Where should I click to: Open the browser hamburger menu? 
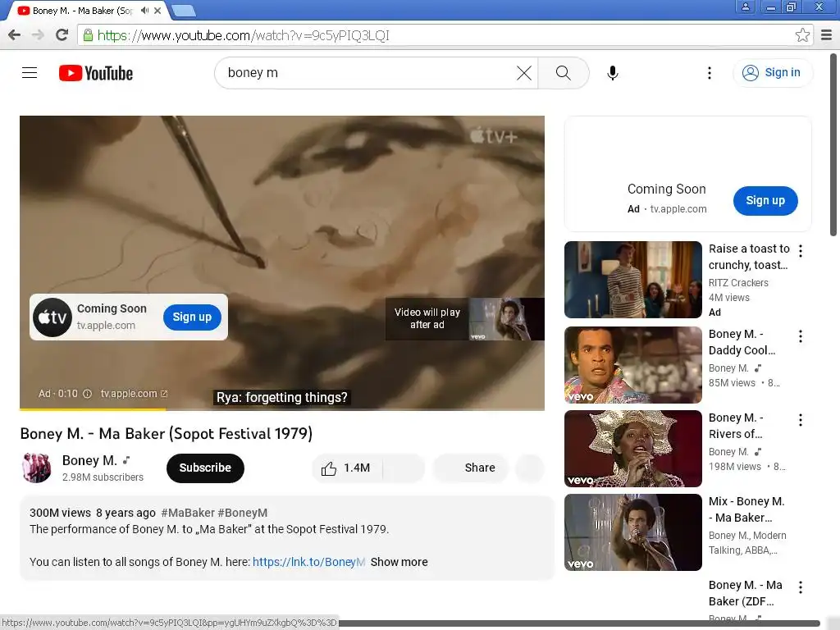[826, 35]
